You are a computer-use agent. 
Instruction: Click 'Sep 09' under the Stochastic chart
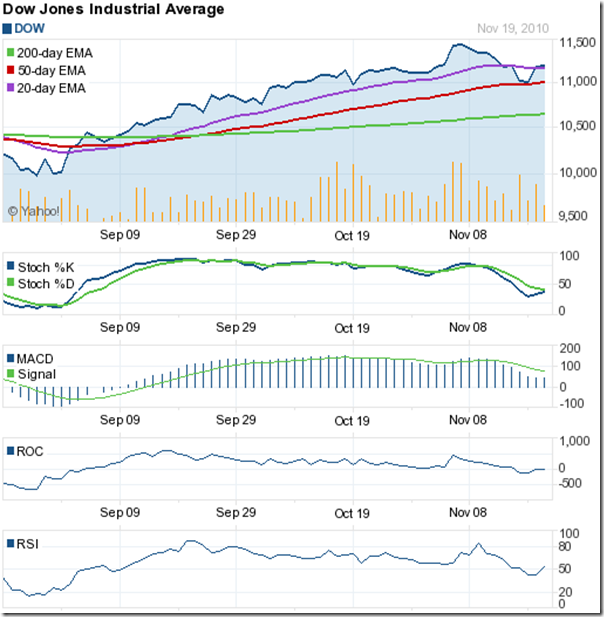pyautogui.click(x=120, y=327)
